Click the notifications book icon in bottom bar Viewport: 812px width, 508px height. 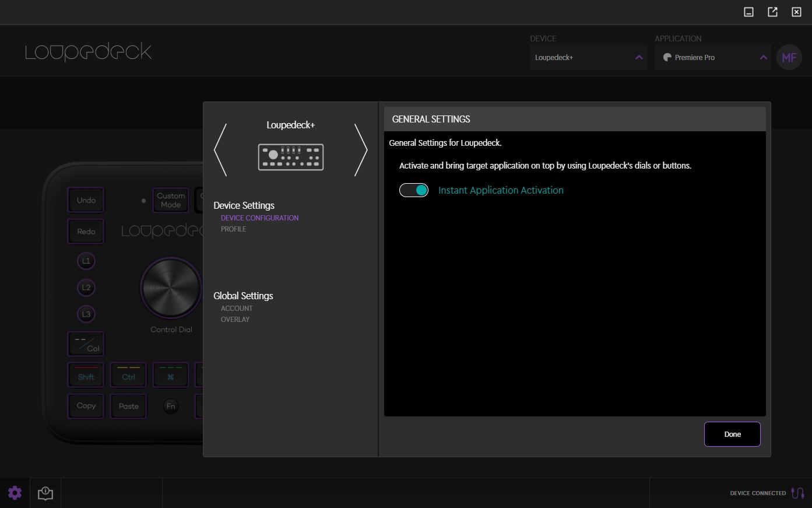[x=45, y=493]
